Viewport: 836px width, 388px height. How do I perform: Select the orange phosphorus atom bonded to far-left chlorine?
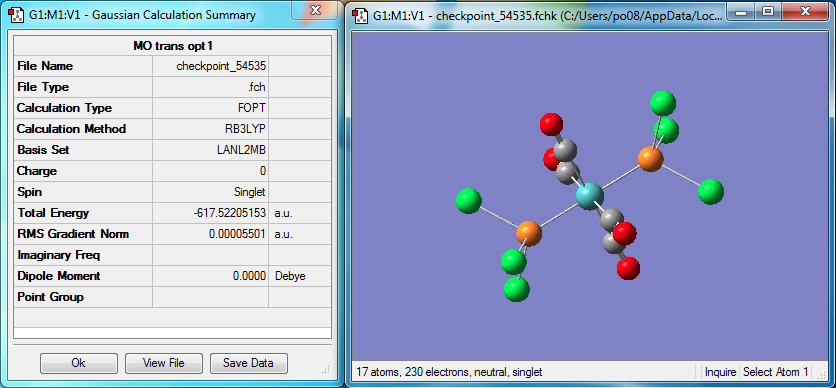[528, 233]
